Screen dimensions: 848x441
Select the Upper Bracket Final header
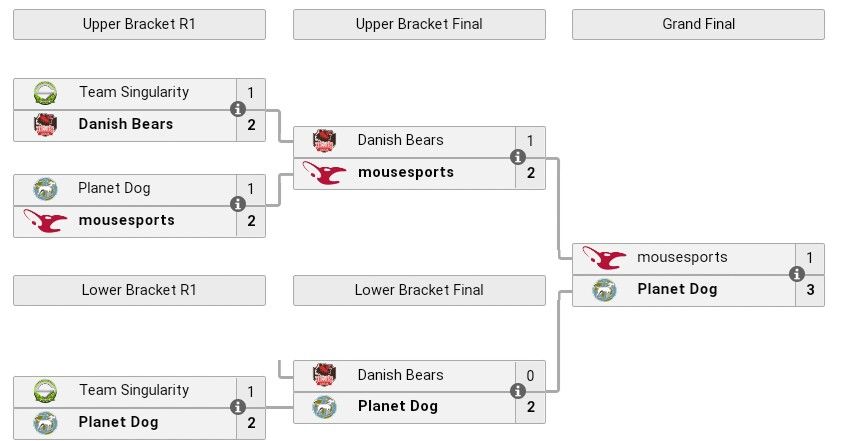419,24
